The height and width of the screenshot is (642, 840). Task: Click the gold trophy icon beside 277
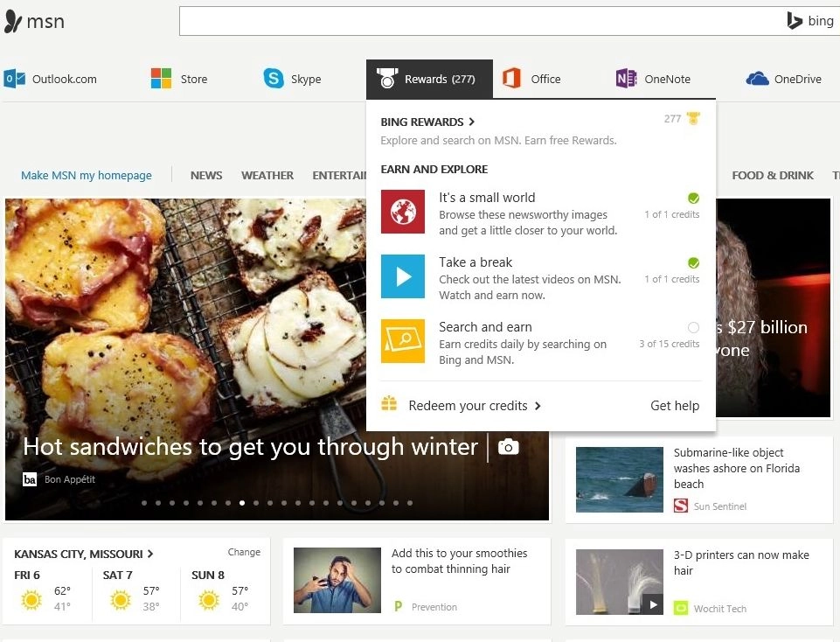coord(693,118)
